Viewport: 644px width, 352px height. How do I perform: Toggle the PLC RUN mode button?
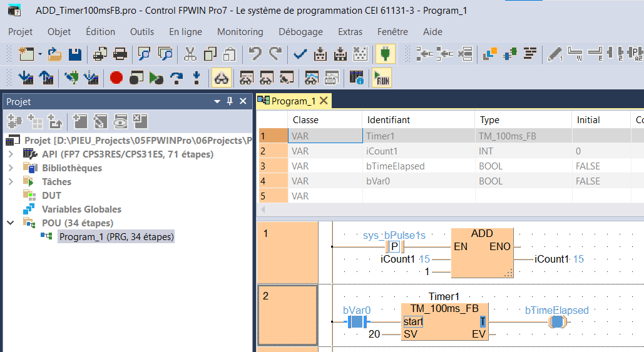click(381, 78)
